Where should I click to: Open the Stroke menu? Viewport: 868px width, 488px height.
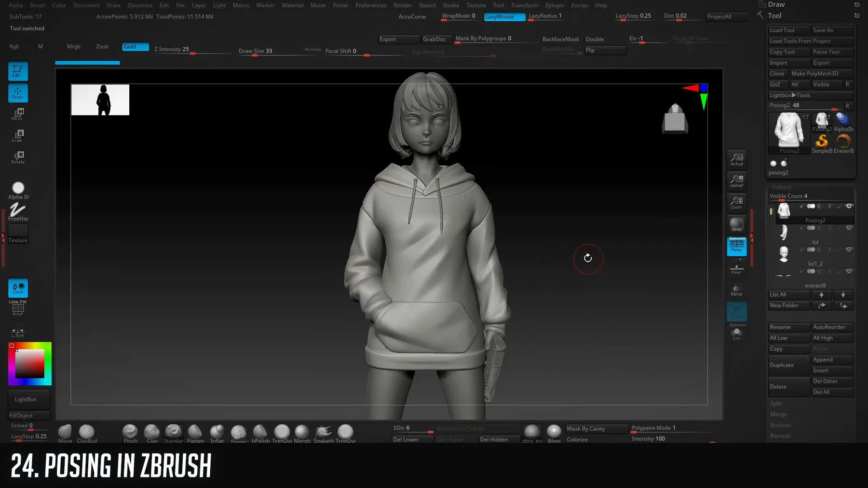pyautogui.click(x=451, y=5)
